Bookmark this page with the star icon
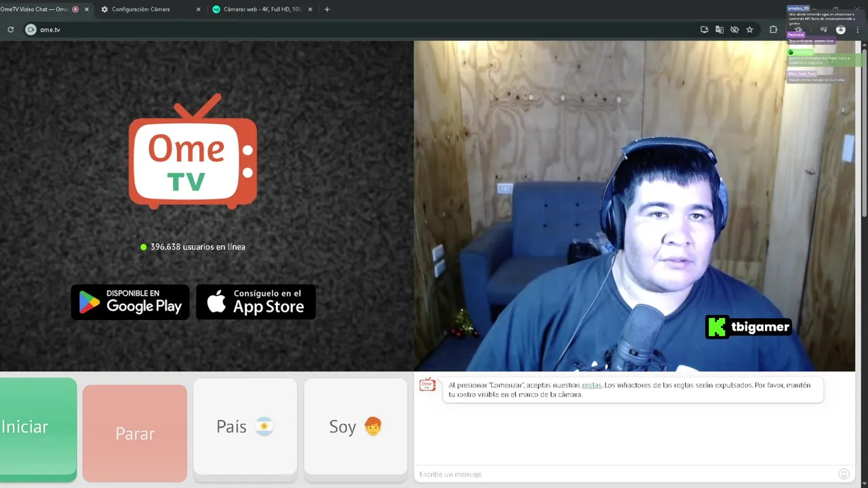Screen dimensions: 868x488 [749, 30]
